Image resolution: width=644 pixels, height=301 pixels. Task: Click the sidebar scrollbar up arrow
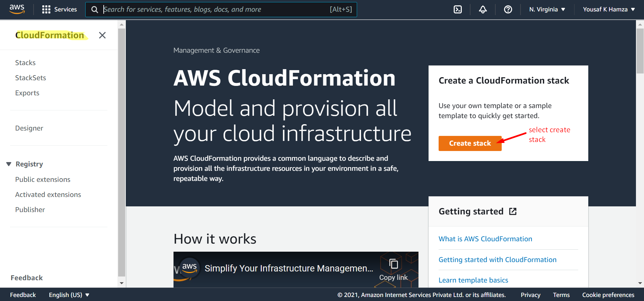click(121, 24)
